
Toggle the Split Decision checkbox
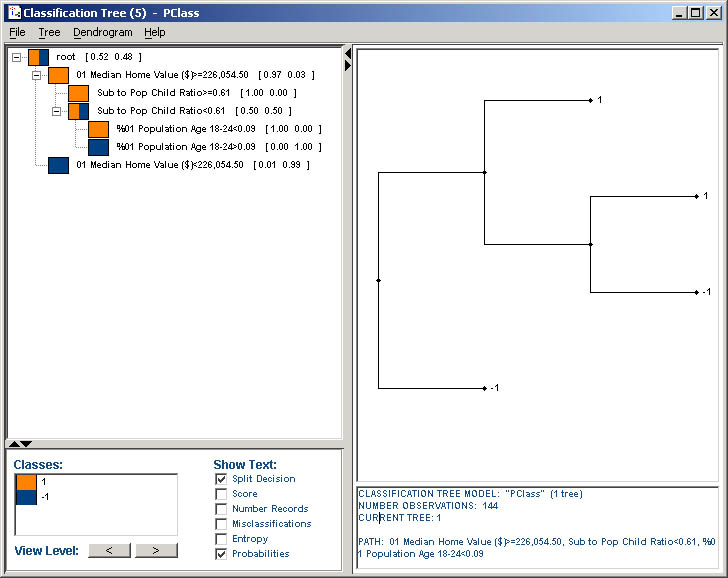[221, 479]
